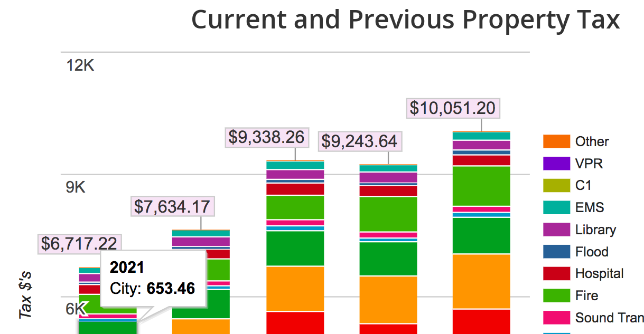Click the olive C1 legend swatch

pos(556,186)
